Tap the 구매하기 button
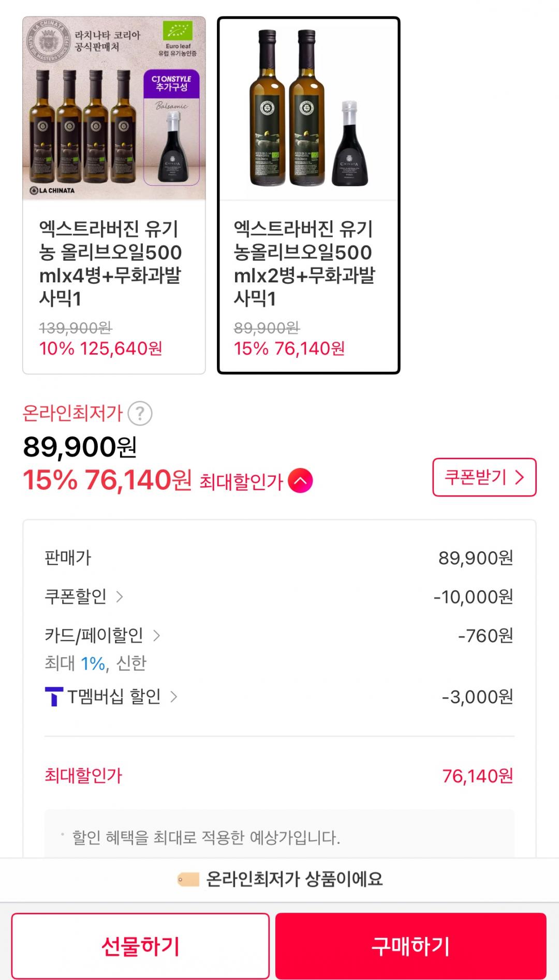 point(410,945)
